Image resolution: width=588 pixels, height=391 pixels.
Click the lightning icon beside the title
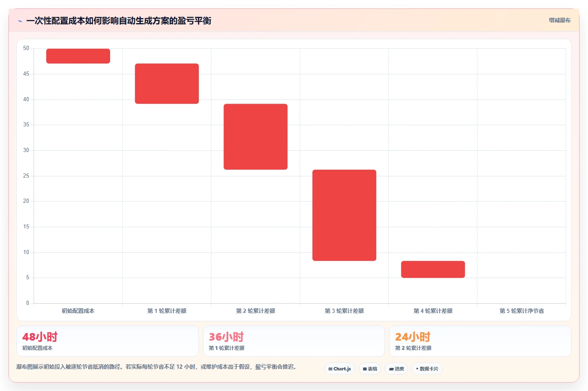[20, 21]
